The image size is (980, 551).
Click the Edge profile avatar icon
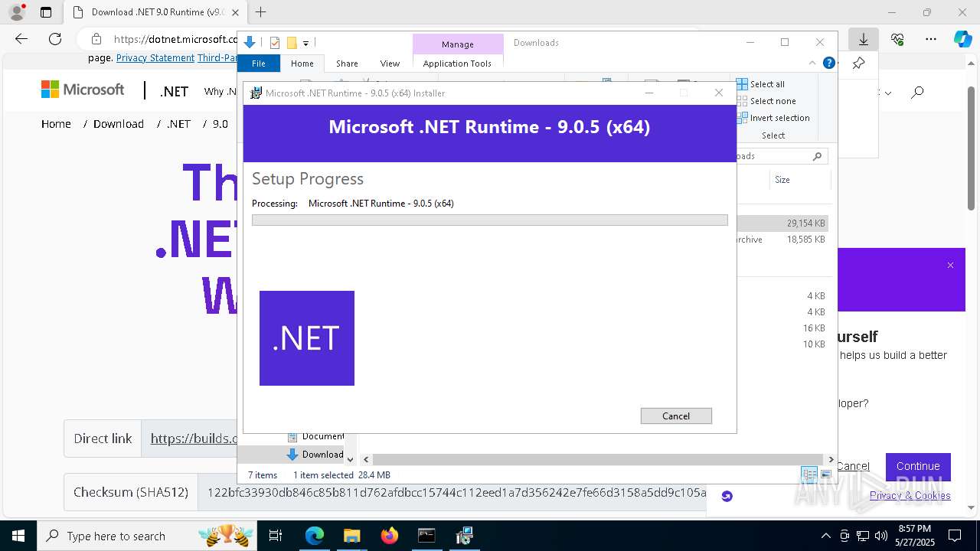point(17,12)
